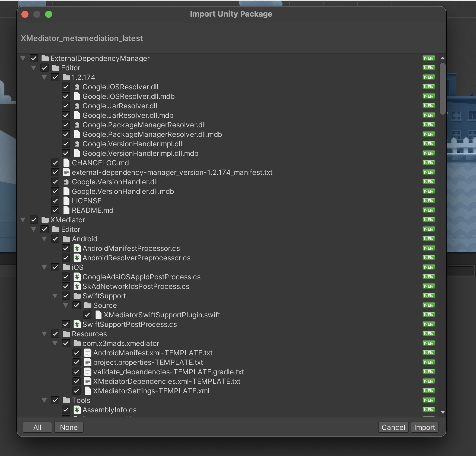This screenshot has height=456, width=476.
Task: Click the Google.IOSResolver.dll.mdb file icon
Action: [x=77, y=96]
